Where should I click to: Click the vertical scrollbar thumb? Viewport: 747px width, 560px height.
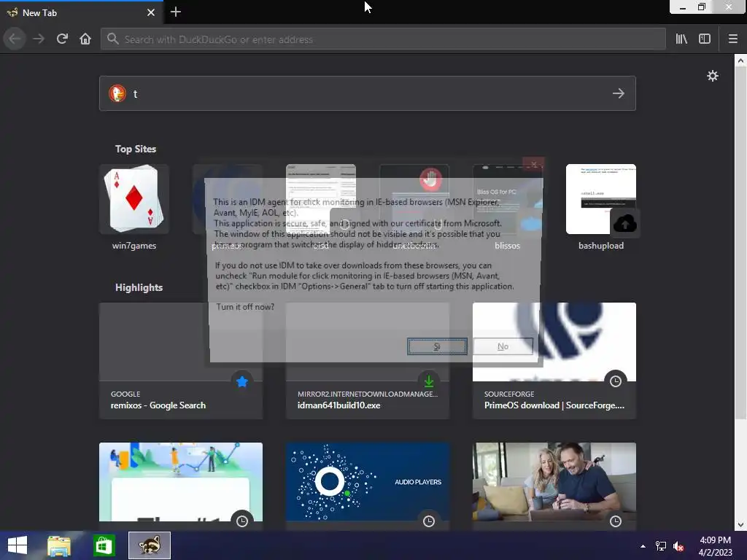pyautogui.click(x=740, y=243)
